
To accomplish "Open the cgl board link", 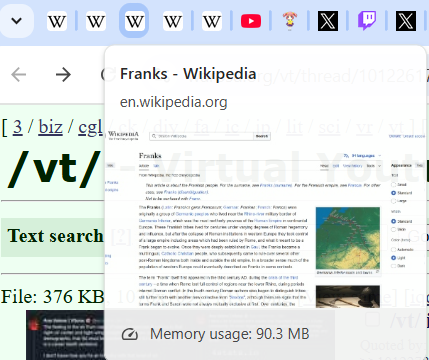I will 90,128.
